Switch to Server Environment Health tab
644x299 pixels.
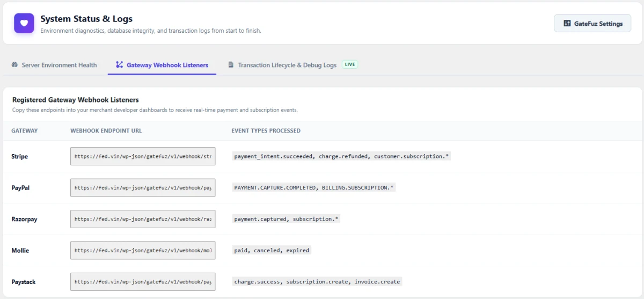54,65
